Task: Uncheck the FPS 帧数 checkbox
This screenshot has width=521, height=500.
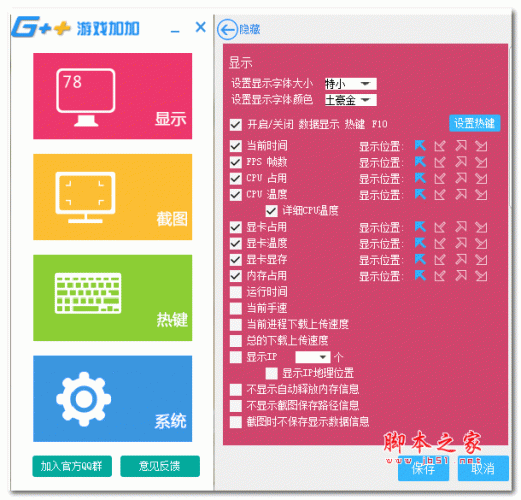Action: 236,162
